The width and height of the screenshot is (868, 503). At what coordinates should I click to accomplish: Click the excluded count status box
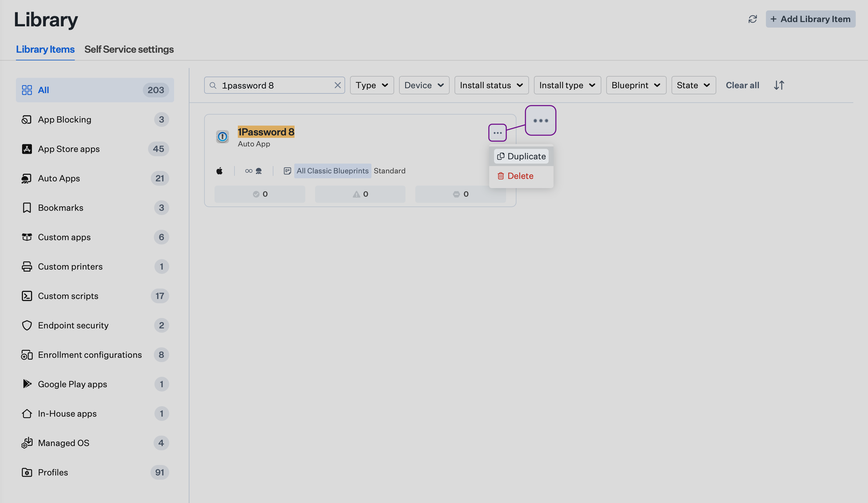coord(460,194)
